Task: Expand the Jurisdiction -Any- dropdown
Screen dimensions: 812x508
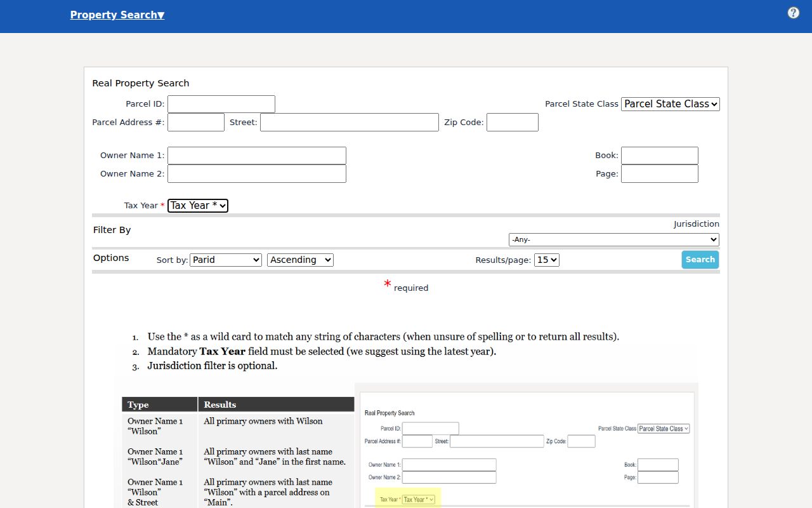Action: (614, 239)
